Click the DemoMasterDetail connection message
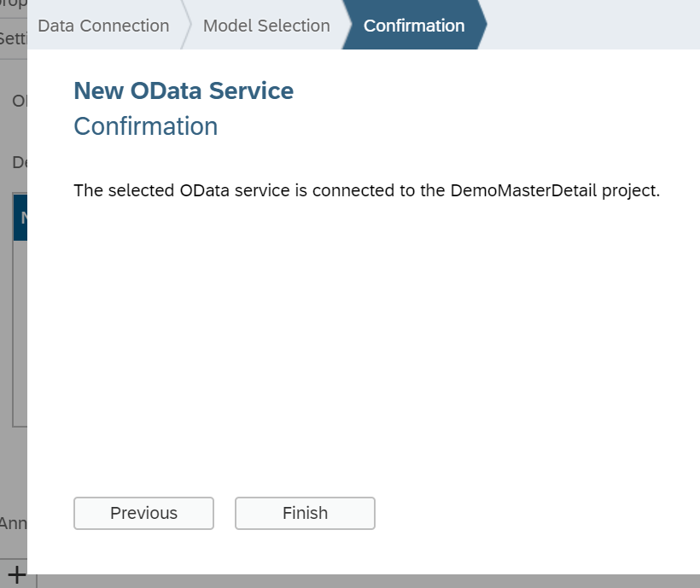 pyautogui.click(x=366, y=190)
